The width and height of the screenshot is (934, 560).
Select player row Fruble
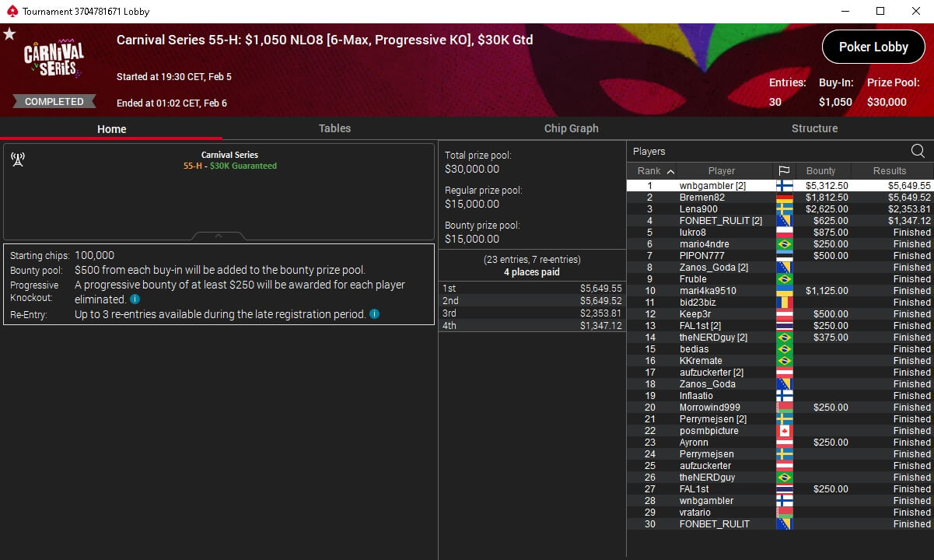click(780, 279)
